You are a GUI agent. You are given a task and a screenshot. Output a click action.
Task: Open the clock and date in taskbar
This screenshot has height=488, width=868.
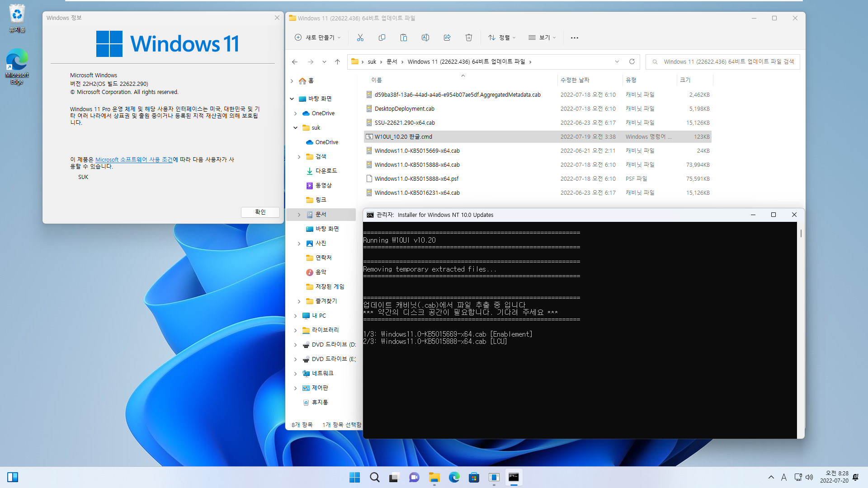click(834, 477)
